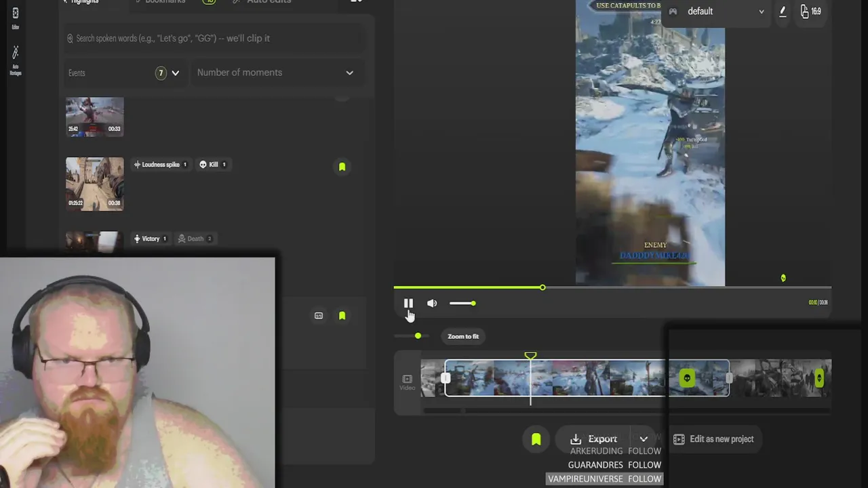868x488 pixels.
Task: Pause the video playback
Action: 408,303
